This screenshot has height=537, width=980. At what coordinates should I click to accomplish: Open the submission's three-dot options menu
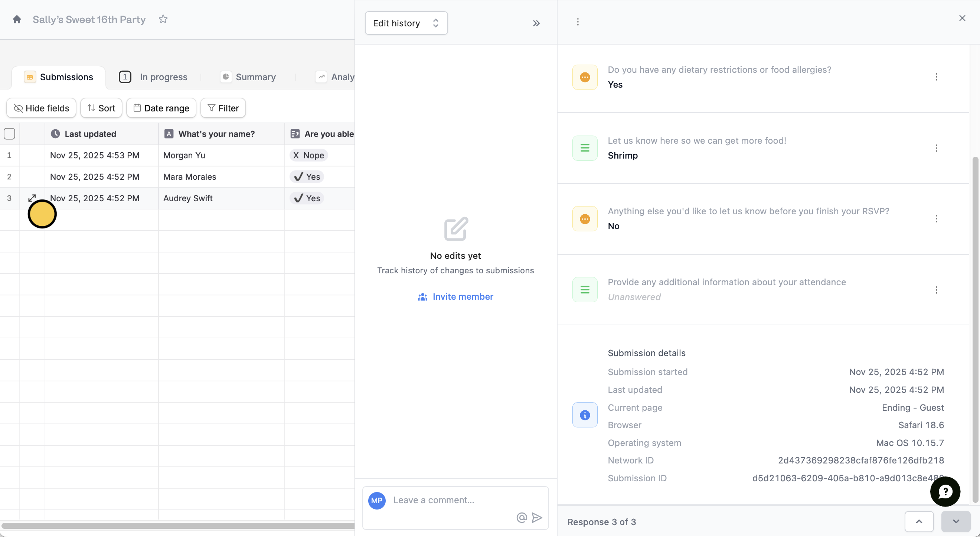coord(578,22)
